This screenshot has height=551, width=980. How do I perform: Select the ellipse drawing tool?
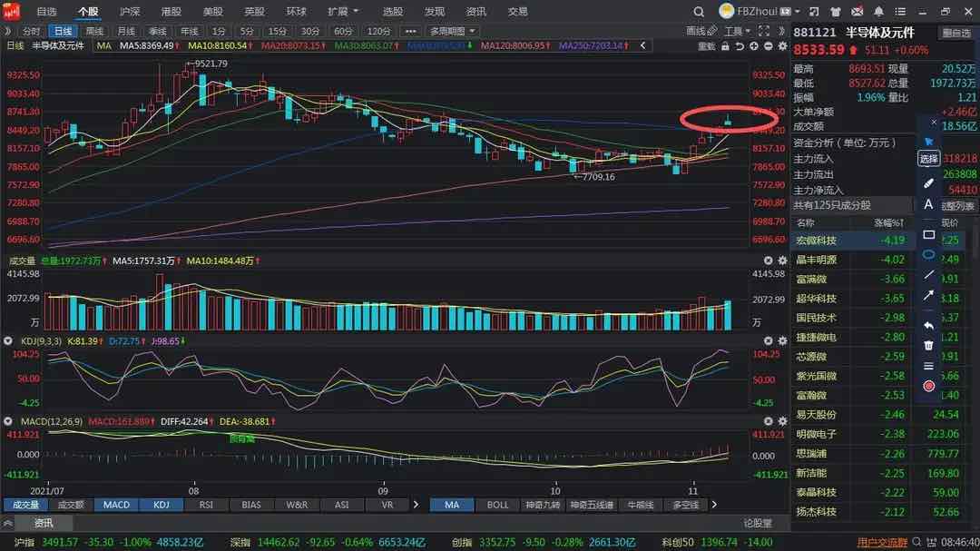pyautogui.click(x=929, y=254)
